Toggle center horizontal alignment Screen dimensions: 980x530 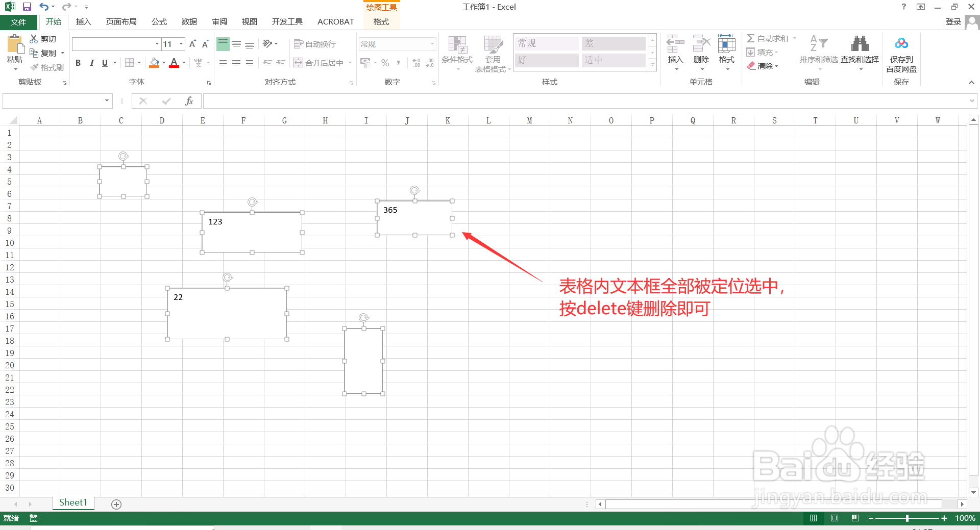[236, 63]
